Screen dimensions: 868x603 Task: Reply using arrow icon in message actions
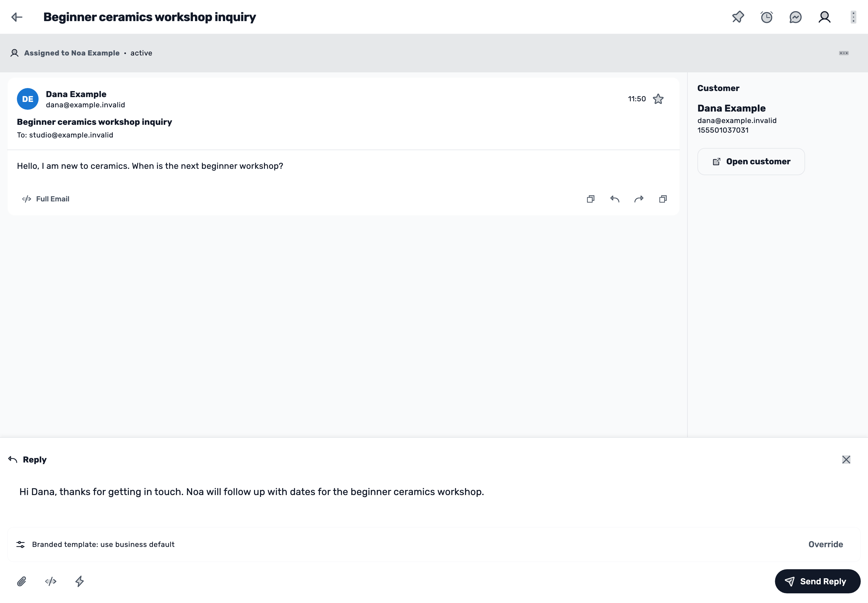[x=615, y=199]
